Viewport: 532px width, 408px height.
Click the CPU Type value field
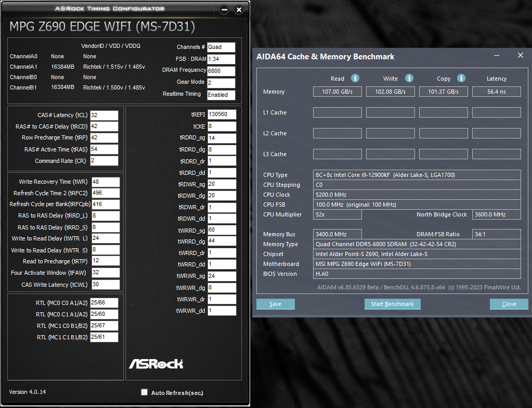417,175
